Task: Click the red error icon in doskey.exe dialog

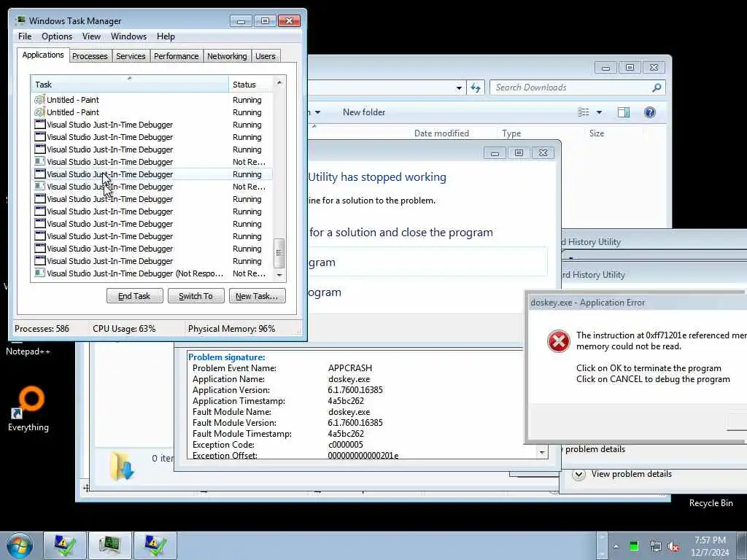Action: tap(558, 341)
